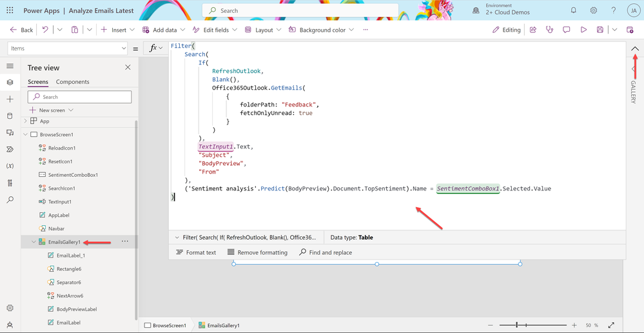This screenshot has width=644, height=333.
Task: Open the Data cylinder icon in left rail
Action: [x=10, y=116]
